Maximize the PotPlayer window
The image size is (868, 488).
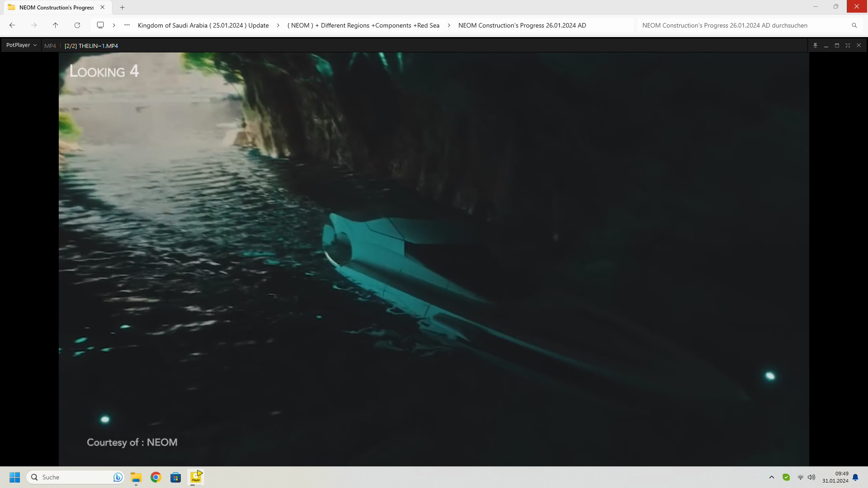pyautogui.click(x=837, y=45)
